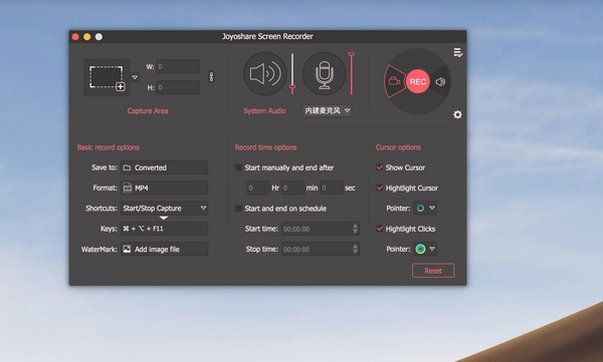Click the settings gear icon
This screenshot has height=362, width=603.
click(458, 115)
